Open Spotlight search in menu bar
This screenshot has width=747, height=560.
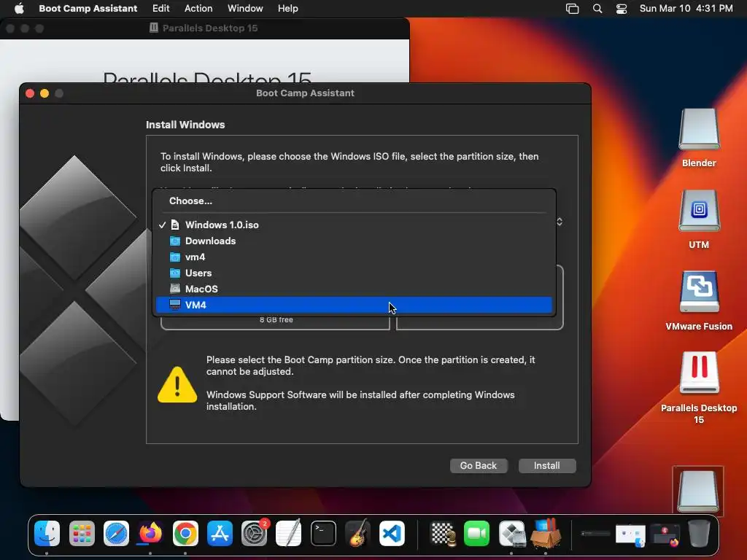tap(597, 8)
